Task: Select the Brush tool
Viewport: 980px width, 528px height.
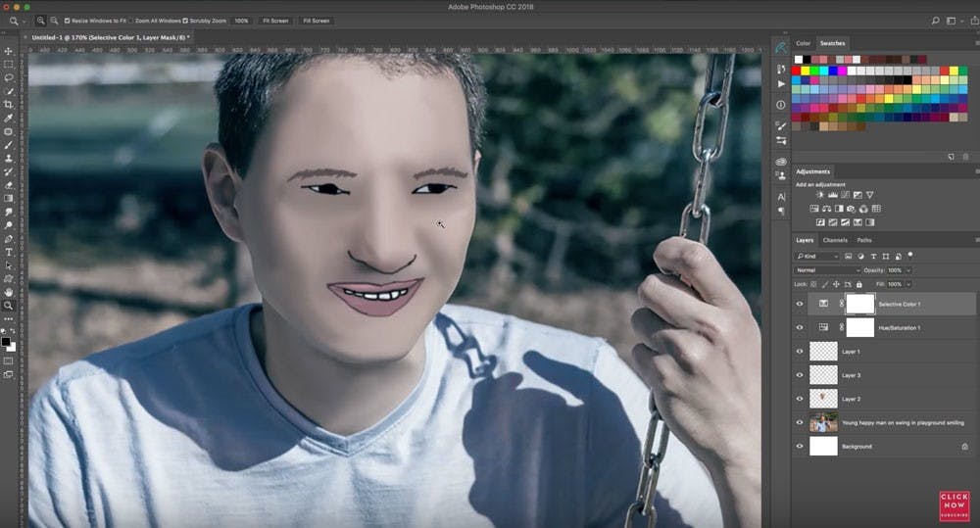Action: pos(8,145)
